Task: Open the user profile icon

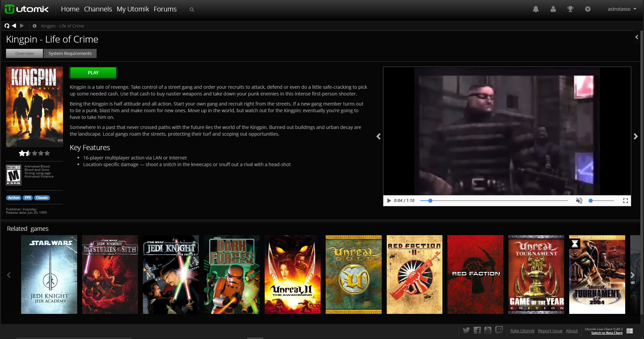Action: [x=553, y=9]
